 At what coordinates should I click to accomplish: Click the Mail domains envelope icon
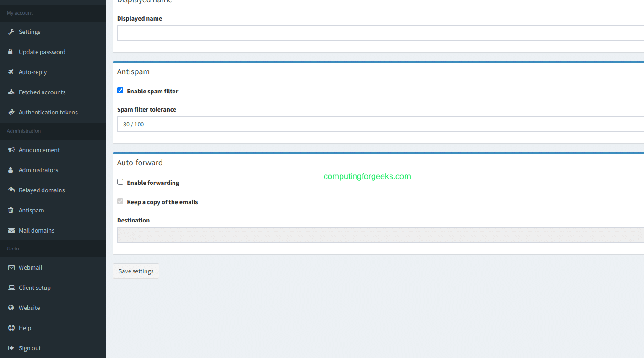(10, 230)
